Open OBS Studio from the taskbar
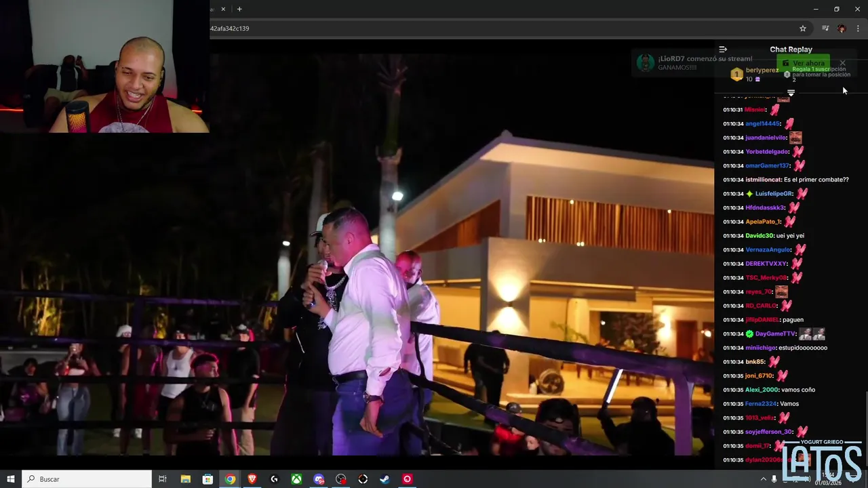The height and width of the screenshot is (488, 868). (x=340, y=479)
